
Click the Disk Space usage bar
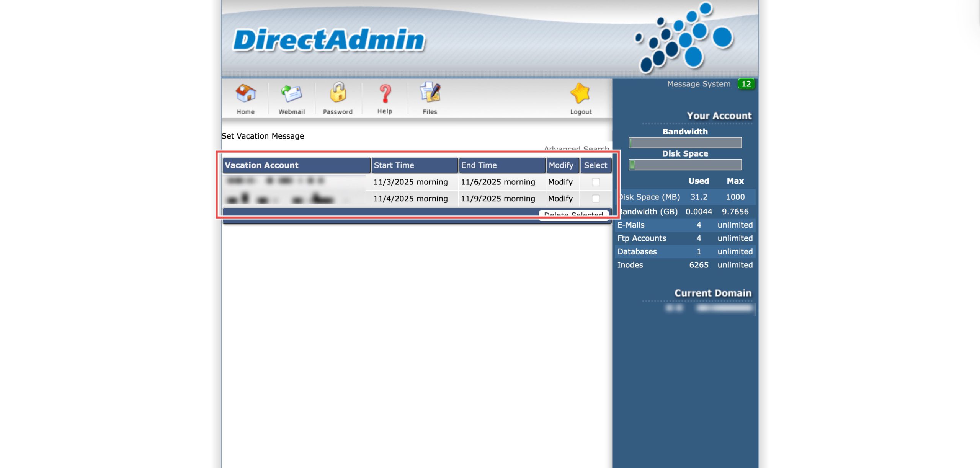685,165
